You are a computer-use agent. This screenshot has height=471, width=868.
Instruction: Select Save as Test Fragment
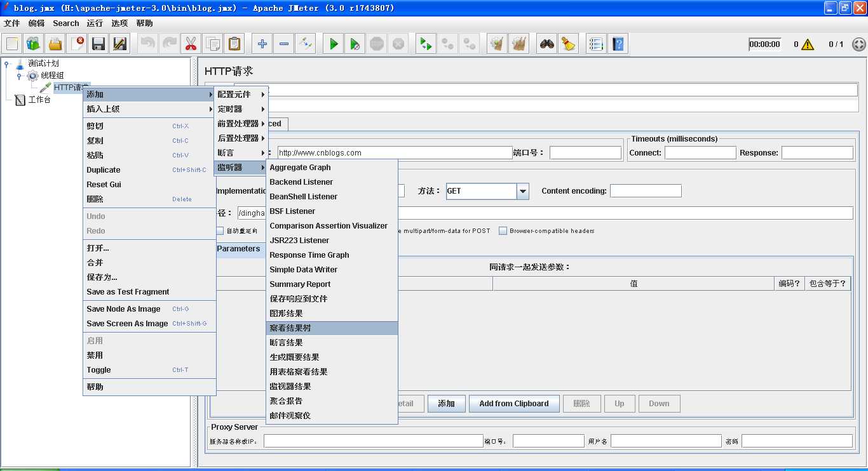[x=149, y=292]
